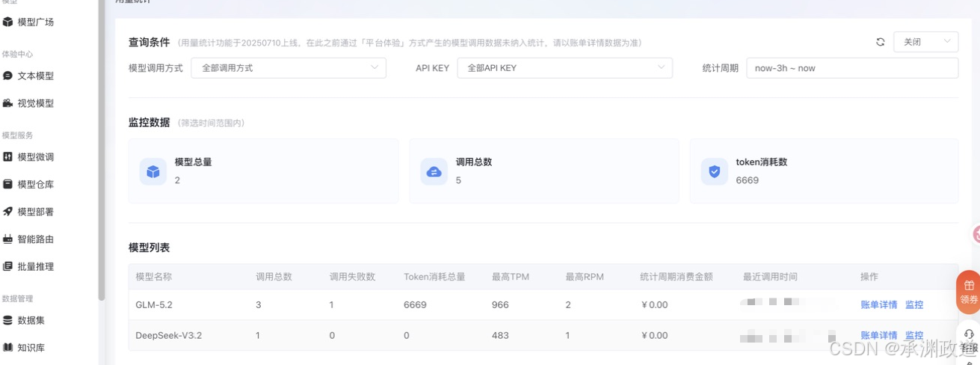
Task: Open 模型仓库 in the sidebar
Action: (x=35, y=184)
